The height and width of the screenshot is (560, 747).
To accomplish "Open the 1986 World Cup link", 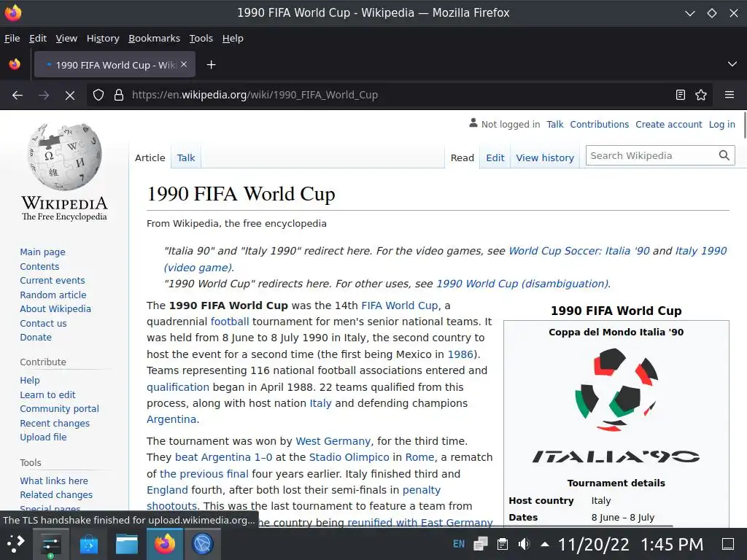I will click(x=460, y=354).
